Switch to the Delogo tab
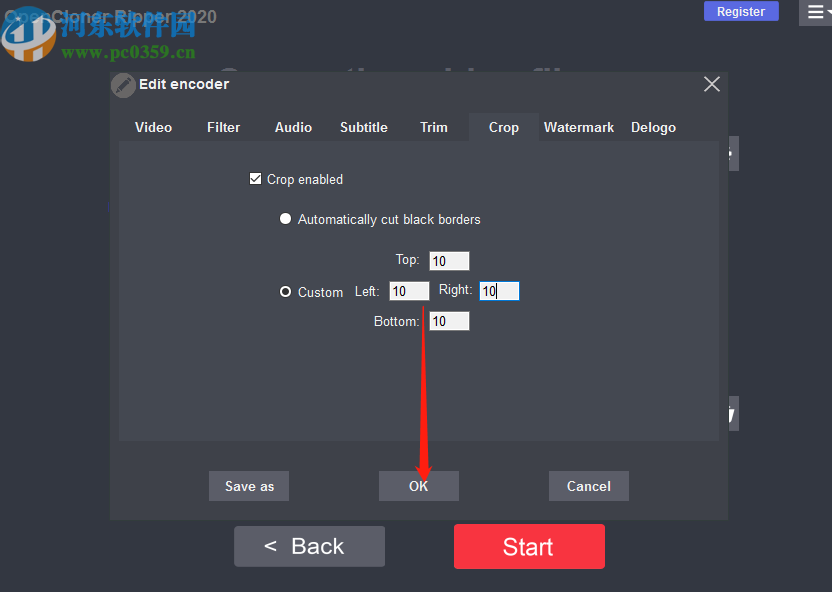The image size is (832, 592). pos(653,127)
